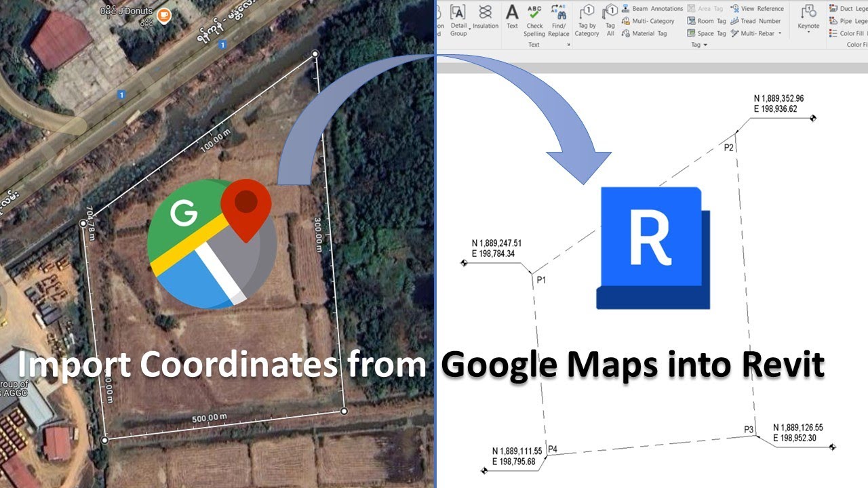Click bottom-left measurement vertex on map
The height and width of the screenshot is (488, 868).
104,440
